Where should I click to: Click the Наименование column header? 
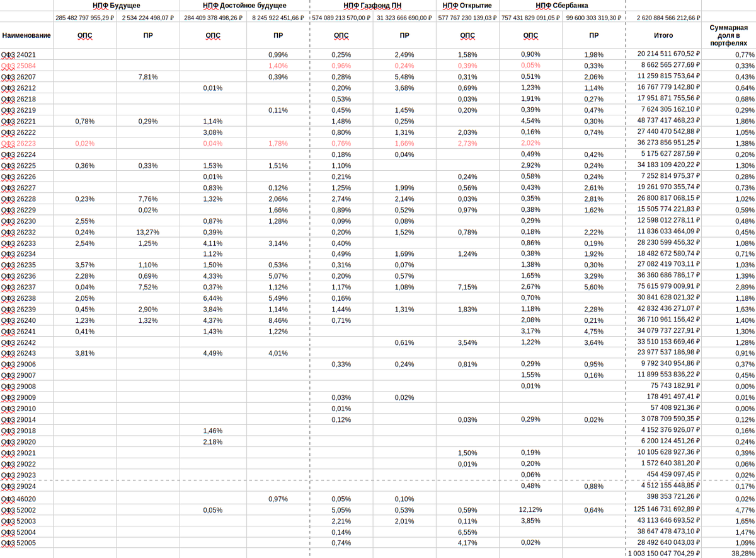pyautogui.click(x=26, y=36)
